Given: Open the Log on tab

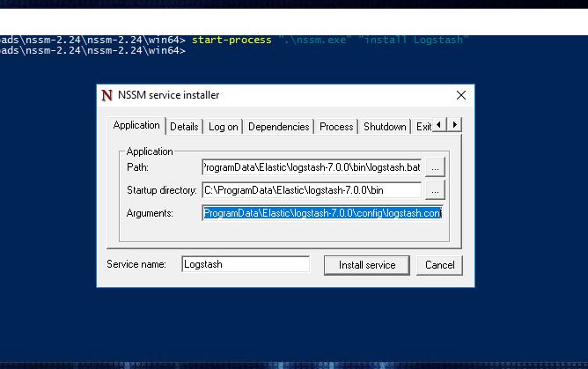Looking at the screenshot, I should pyautogui.click(x=223, y=127).
